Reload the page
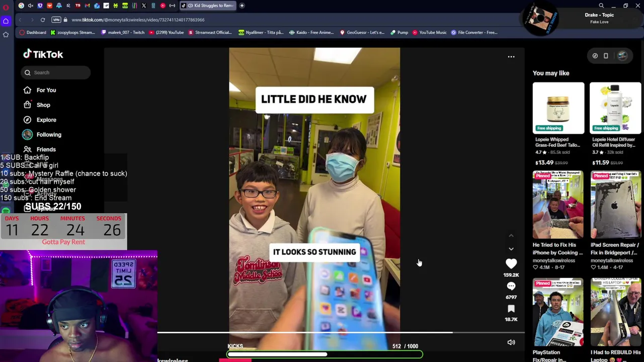 click(43, 20)
